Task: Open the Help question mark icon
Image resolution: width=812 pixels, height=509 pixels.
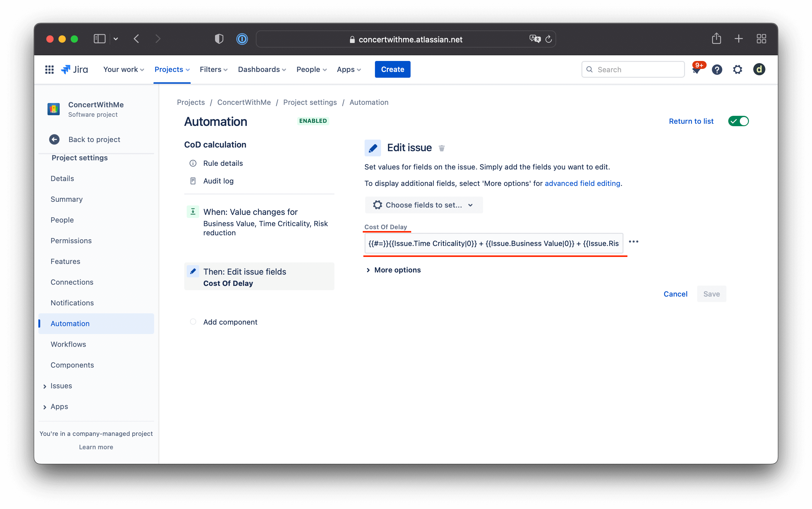Action: coord(717,69)
